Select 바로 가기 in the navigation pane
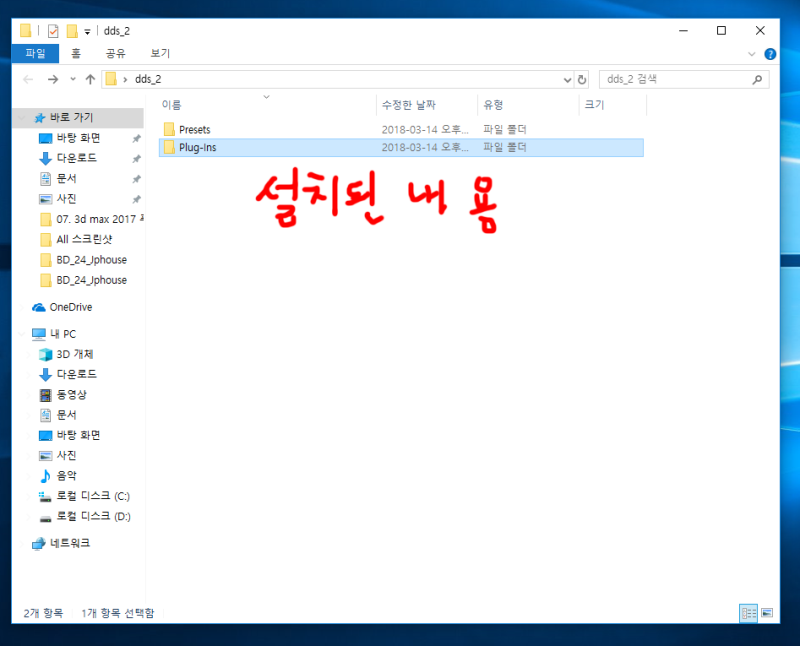The width and height of the screenshot is (800, 646). coord(71,117)
